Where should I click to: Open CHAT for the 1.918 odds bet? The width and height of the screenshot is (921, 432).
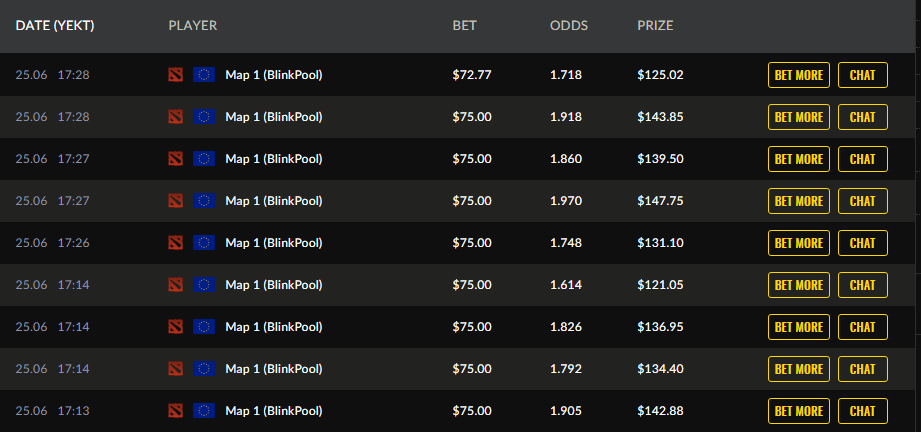click(863, 117)
